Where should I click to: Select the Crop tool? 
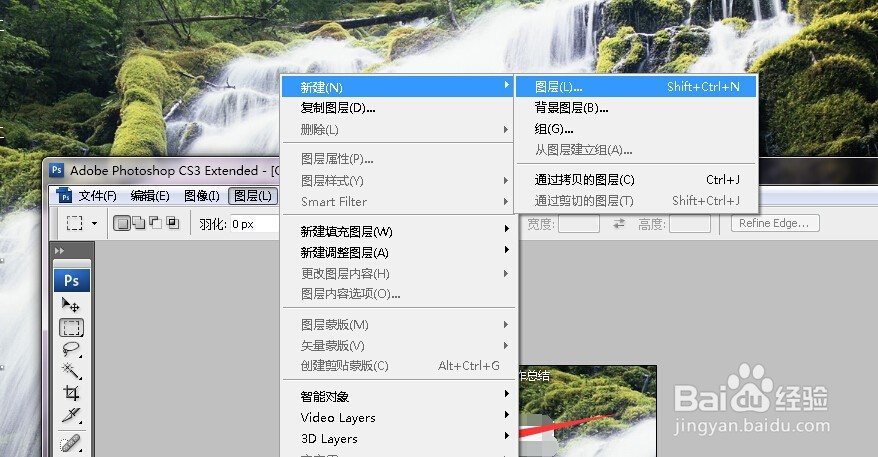[71, 393]
